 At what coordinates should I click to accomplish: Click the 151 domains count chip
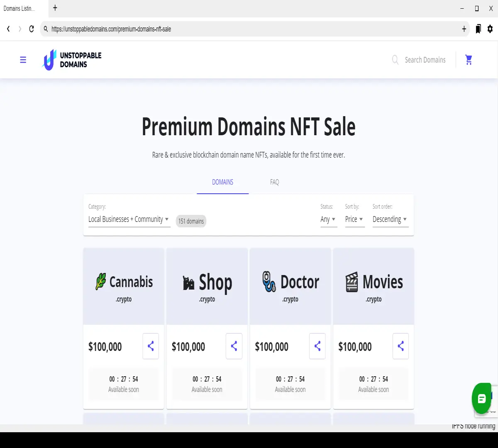(191, 221)
